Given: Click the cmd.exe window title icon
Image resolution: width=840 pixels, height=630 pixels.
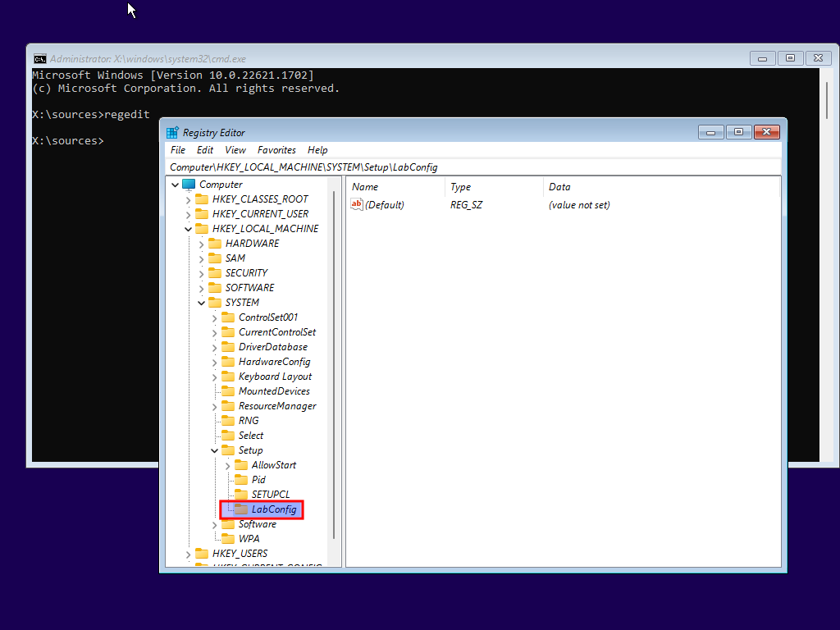Looking at the screenshot, I should click(40, 59).
